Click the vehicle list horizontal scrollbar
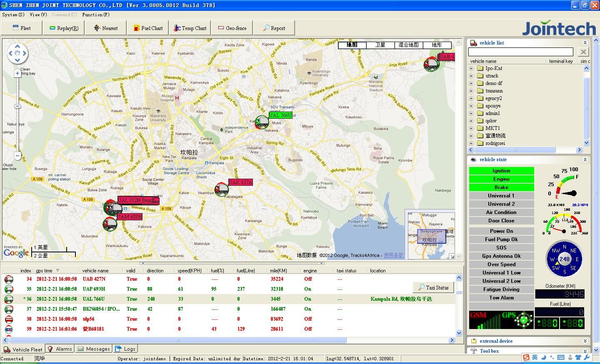 (525, 150)
